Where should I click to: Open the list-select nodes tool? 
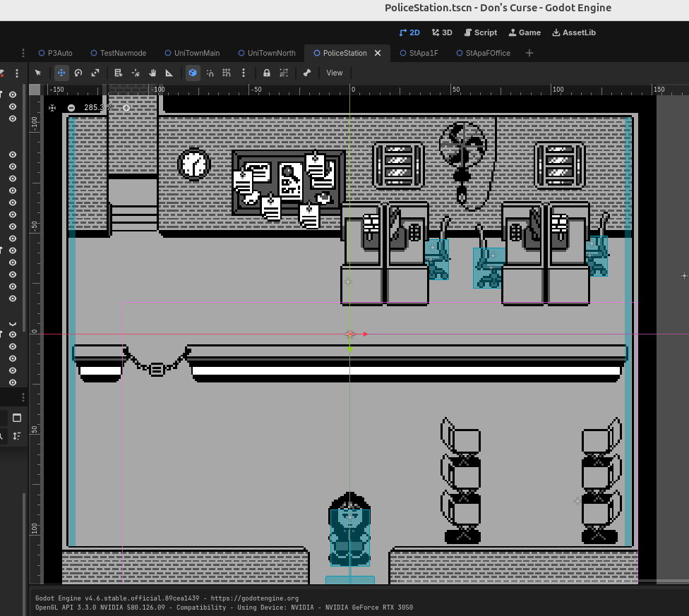(x=118, y=73)
